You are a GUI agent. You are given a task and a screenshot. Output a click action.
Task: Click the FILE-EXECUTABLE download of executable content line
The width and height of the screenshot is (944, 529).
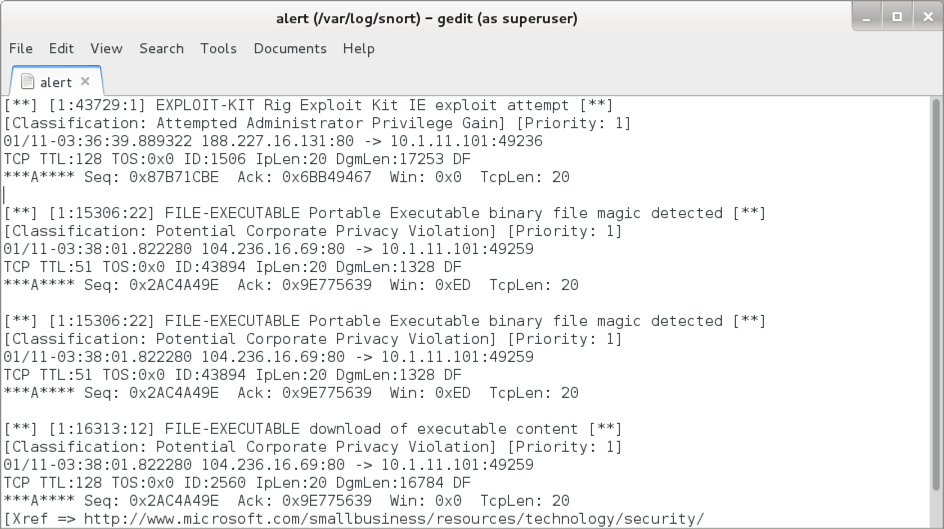[x=312, y=429]
